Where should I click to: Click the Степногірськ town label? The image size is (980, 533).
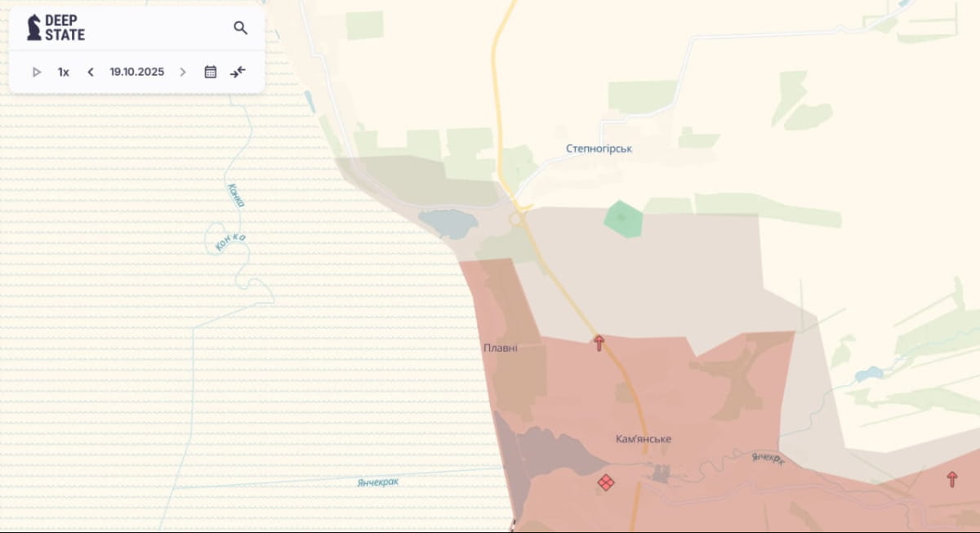tap(599, 149)
